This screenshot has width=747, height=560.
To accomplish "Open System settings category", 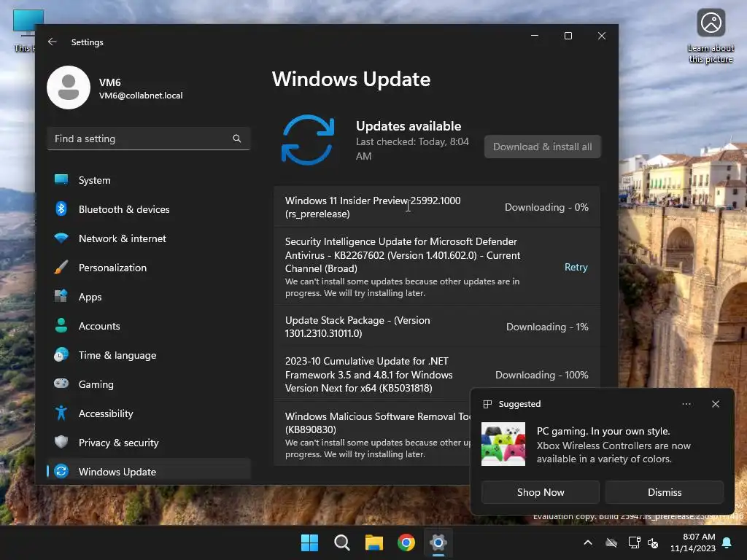I will [x=149, y=180].
